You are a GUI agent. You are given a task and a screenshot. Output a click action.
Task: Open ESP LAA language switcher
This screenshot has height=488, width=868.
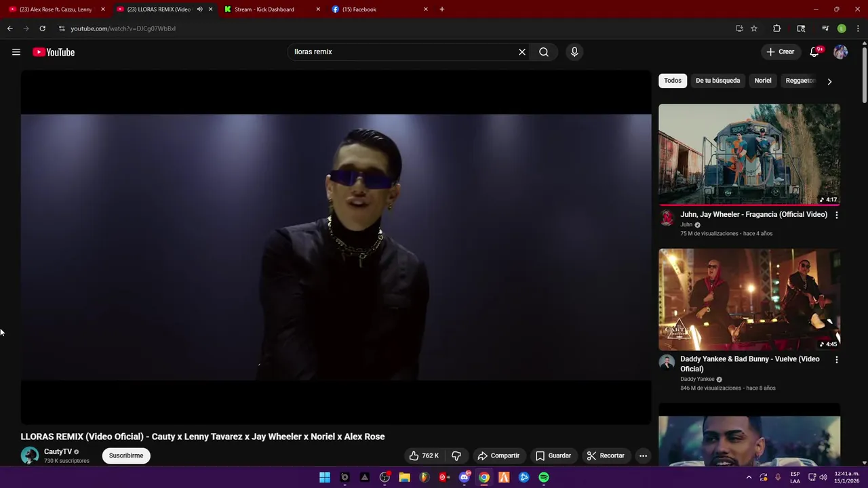795,477
